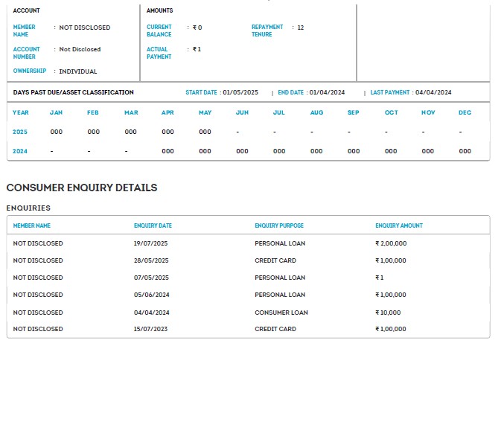
Task: Click the 07/05/2025 enquiry date
Action: click(x=151, y=278)
